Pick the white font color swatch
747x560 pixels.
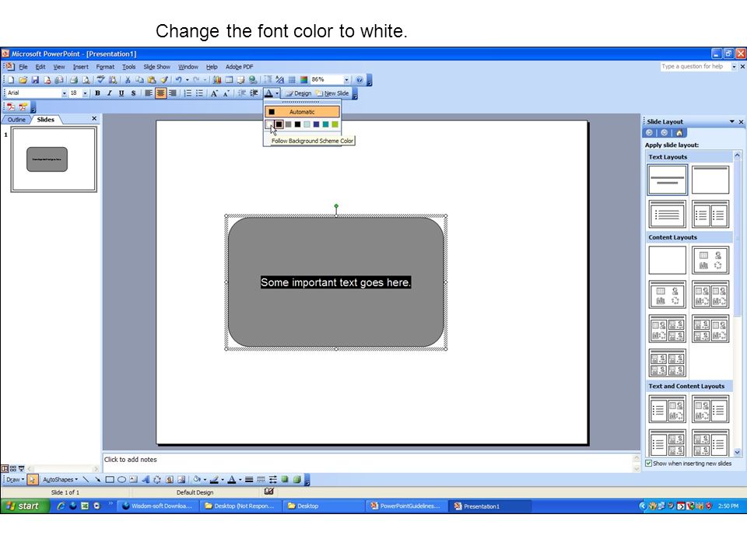(269, 124)
